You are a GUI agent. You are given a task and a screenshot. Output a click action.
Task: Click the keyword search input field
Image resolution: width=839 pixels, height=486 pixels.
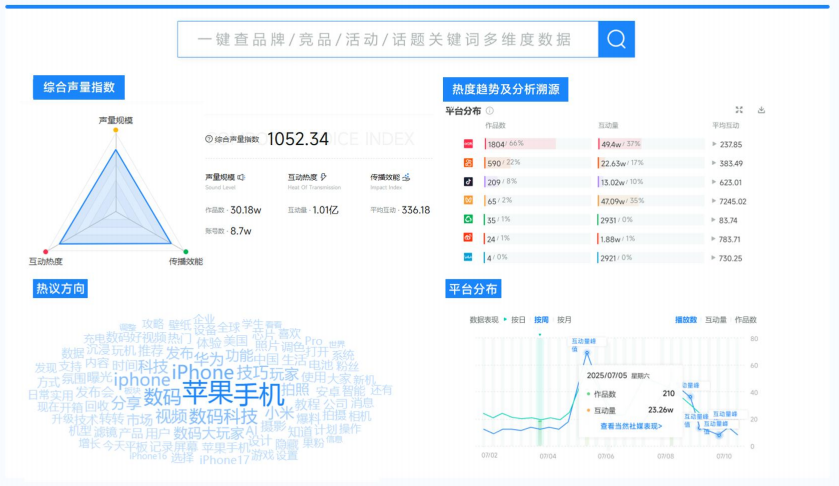[x=388, y=39]
